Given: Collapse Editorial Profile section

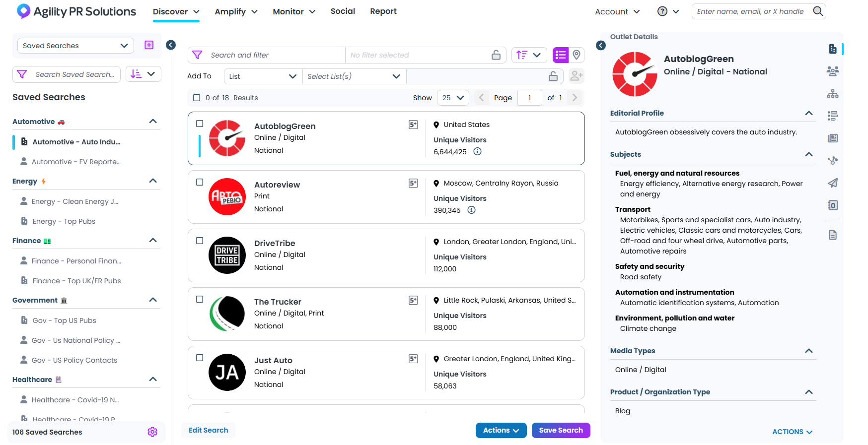Looking at the screenshot, I should pyautogui.click(x=809, y=113).
